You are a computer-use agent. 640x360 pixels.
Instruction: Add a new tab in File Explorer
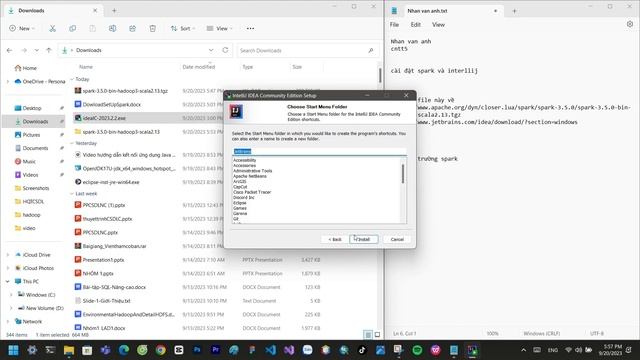pyautogui.click(x=114, y=11)
